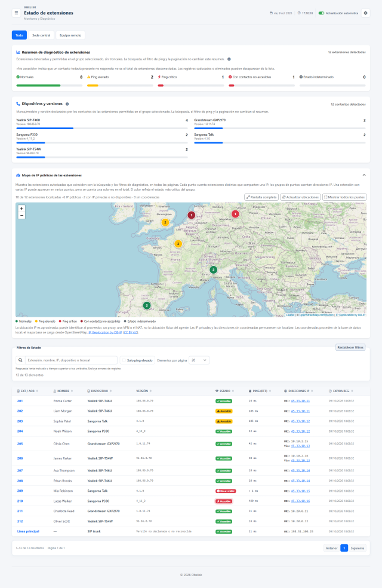Click red map marker near Berlin
Screen dimensions: 382x588
[x=235, y=214]
